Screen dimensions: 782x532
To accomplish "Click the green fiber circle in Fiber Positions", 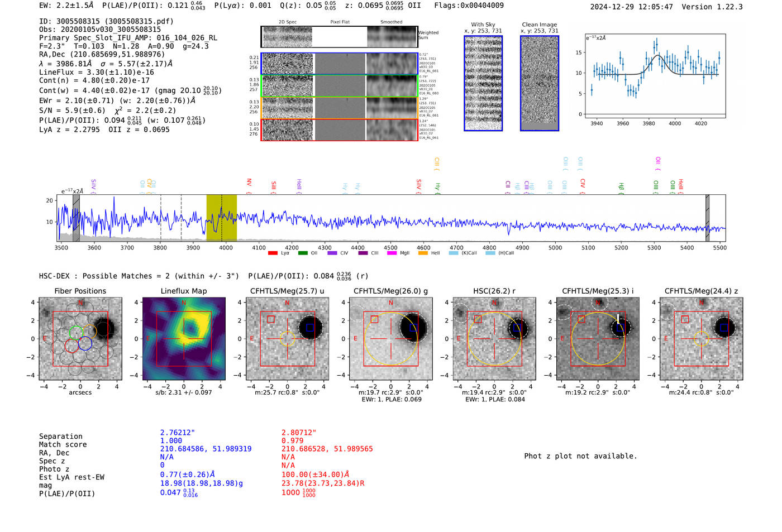I will pos(76,333).
